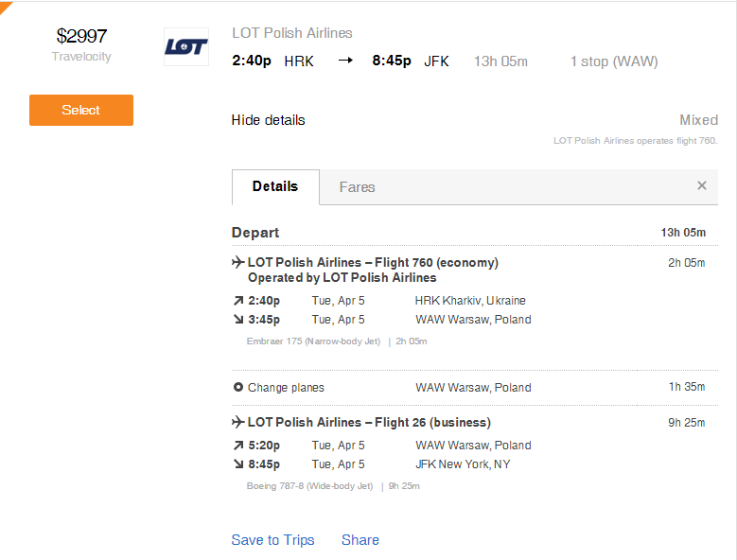Close the flight details panel
Viewport: 737px width, 560px height.
coord(702,186)
